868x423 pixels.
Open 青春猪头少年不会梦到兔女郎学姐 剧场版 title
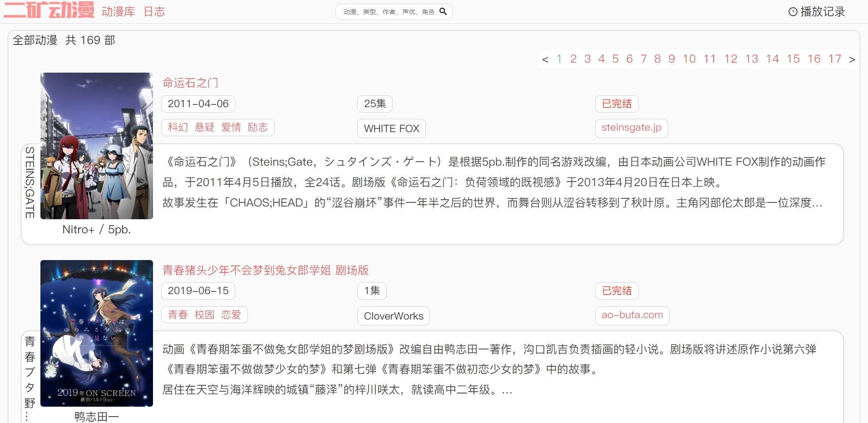click(266, 270)
